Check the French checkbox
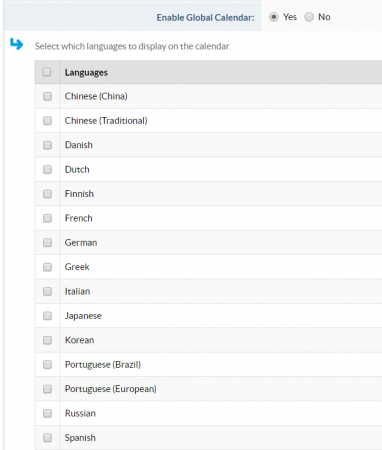 click(x=47, y=218)
